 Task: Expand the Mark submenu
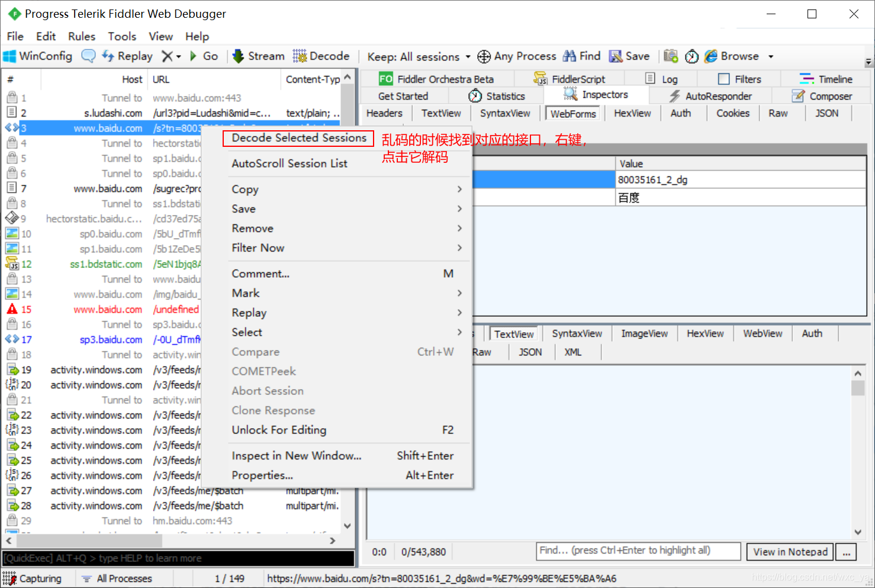(x=346, y=293)
